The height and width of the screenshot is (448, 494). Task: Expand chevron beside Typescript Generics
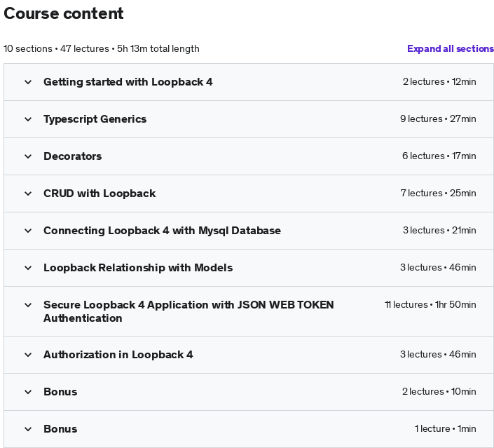(28, 119)
